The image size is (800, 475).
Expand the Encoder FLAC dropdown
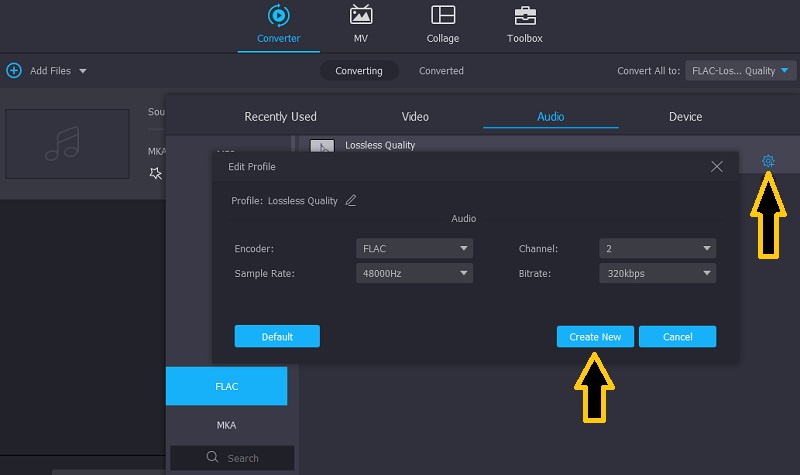coord(414,248)
